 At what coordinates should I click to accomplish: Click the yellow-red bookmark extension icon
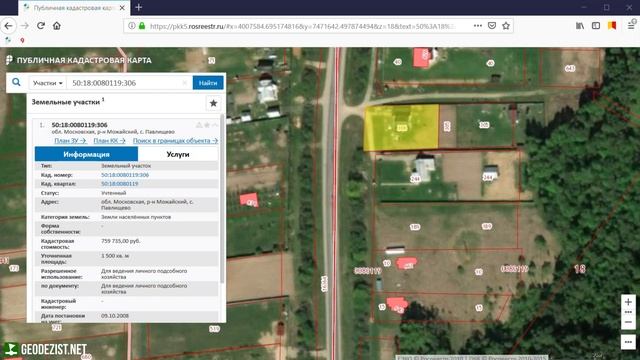point(612,26)
